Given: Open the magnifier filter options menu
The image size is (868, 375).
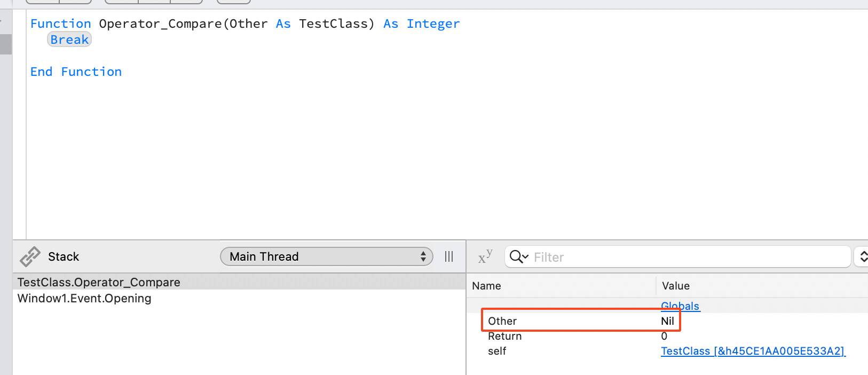Looking at the screenshot, I should click(518, 257).
